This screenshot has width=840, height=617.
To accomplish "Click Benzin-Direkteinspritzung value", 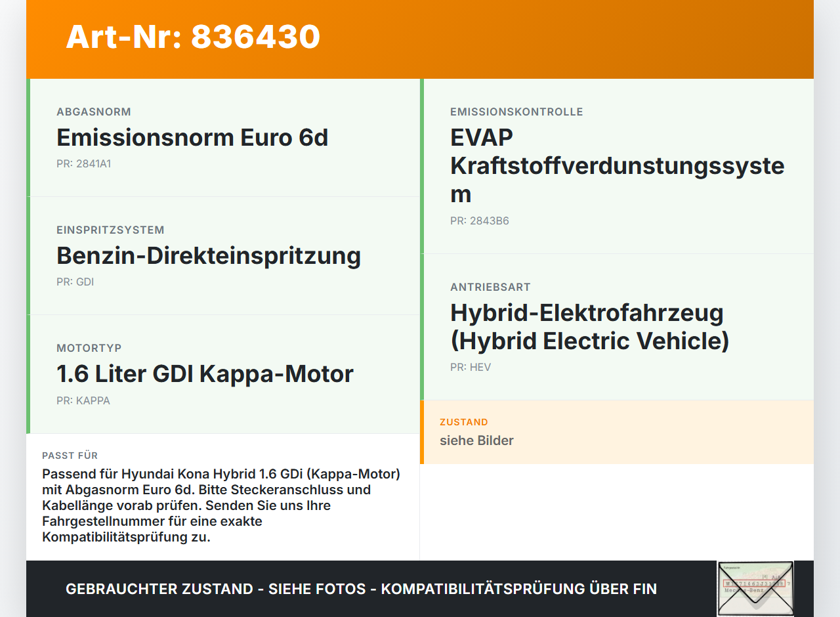I will pyautogui.click(x=209, y=256).
